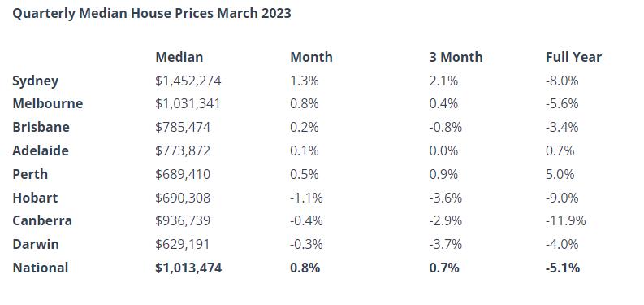Screen dimensions: 644x305
Task: Click the Adelaide row label
Action: coord(41,150)
